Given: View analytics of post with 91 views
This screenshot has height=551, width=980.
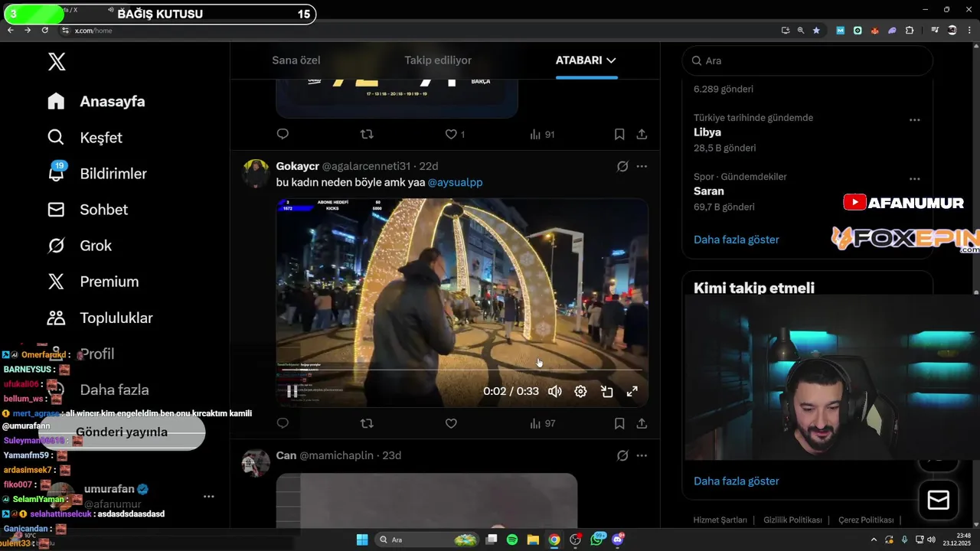Looking at the screenshot, I should click(542, 134).
